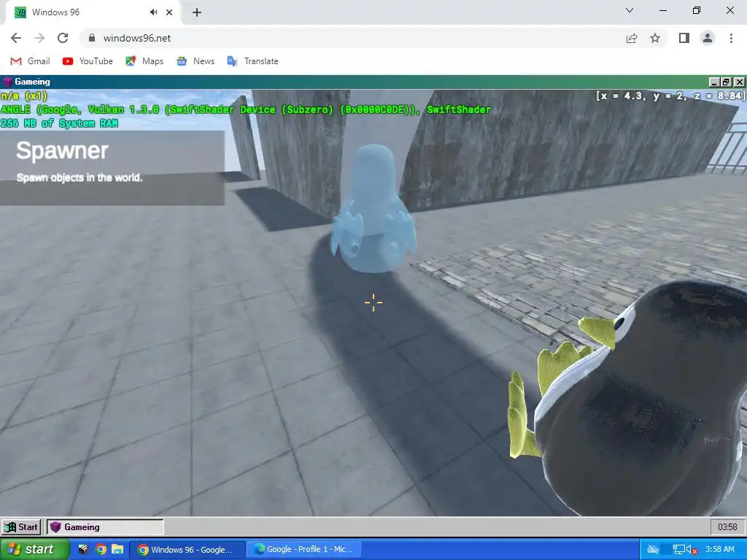Click the Gameing taskbar button
This screenshot has height=560, width=747.
click(105, 527)
